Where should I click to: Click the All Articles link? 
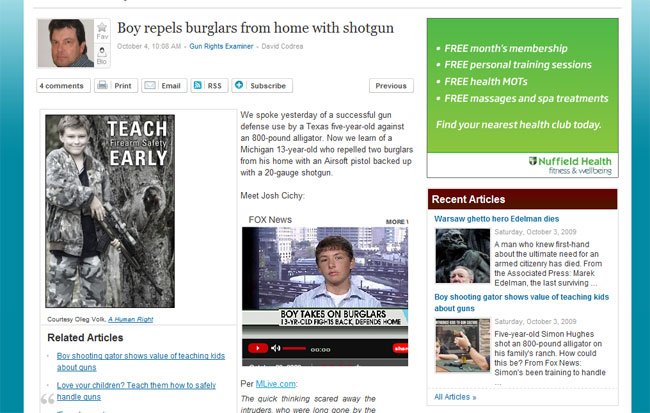click(x=455, y=397)
